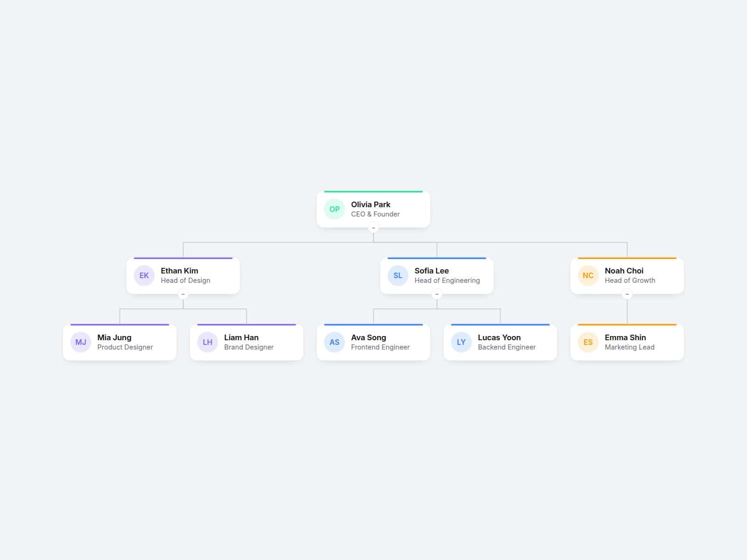Select the name Mia Jung
This screenshot has width=747, height=560.
(114, 337)
